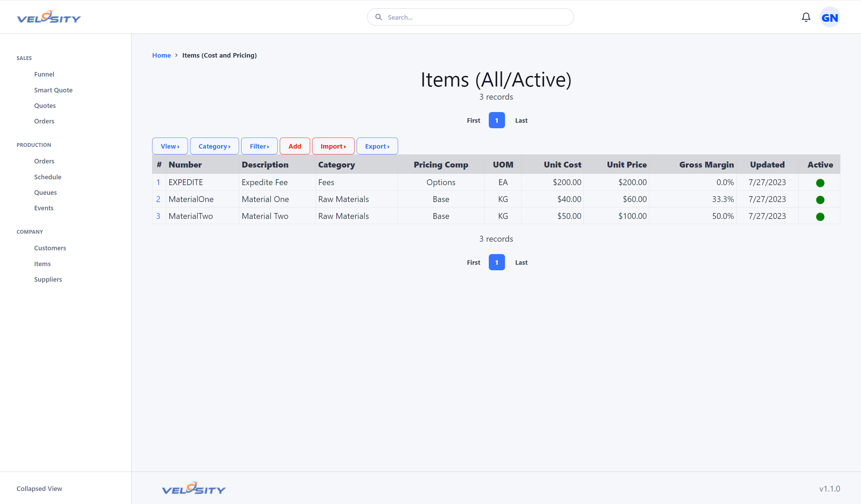861x504 pixels.
Task: Toggle active status for MaterialOne item
Action: click(x=820, y=199)
